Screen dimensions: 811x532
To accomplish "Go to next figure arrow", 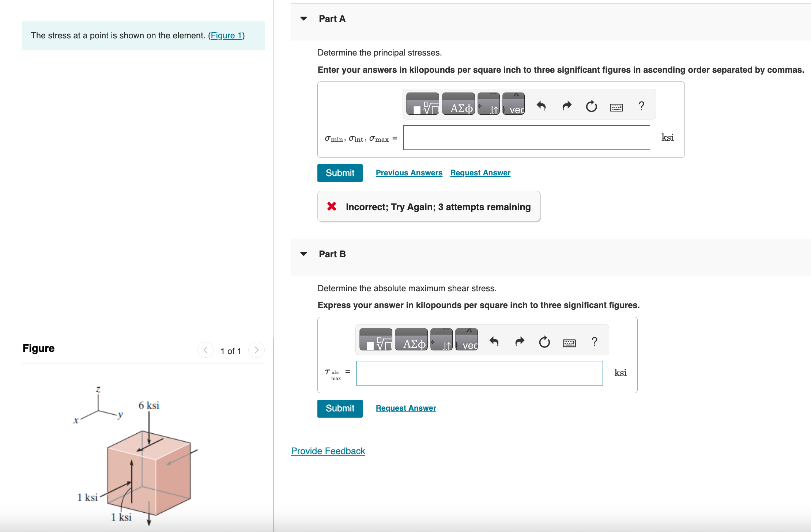I will point(256,350).
